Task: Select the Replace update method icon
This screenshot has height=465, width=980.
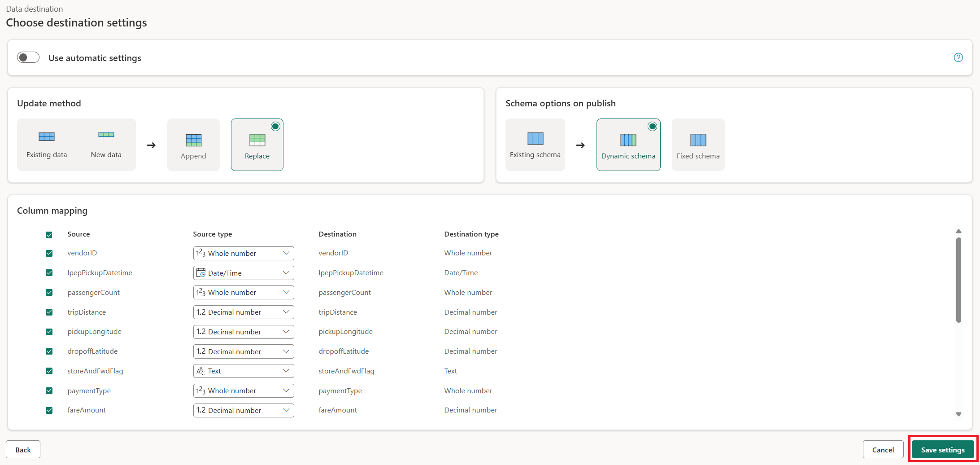Action: [257, 144]
